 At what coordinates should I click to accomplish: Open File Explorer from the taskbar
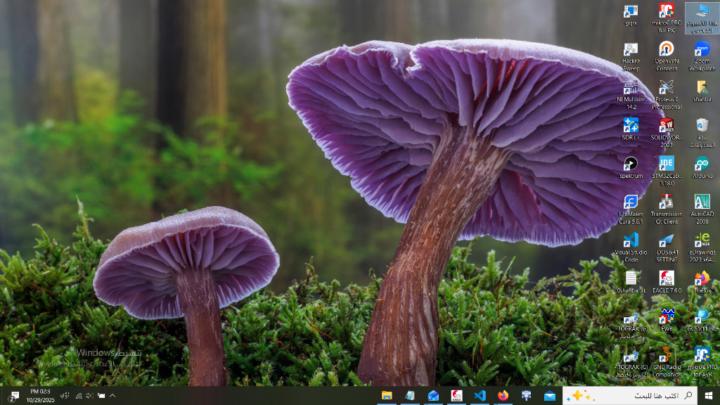(x=386, y=396)
